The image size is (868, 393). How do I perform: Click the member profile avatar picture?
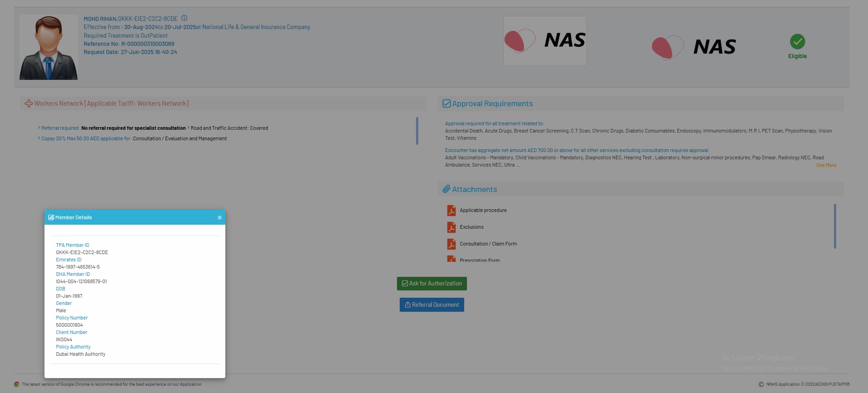[49, 47]
